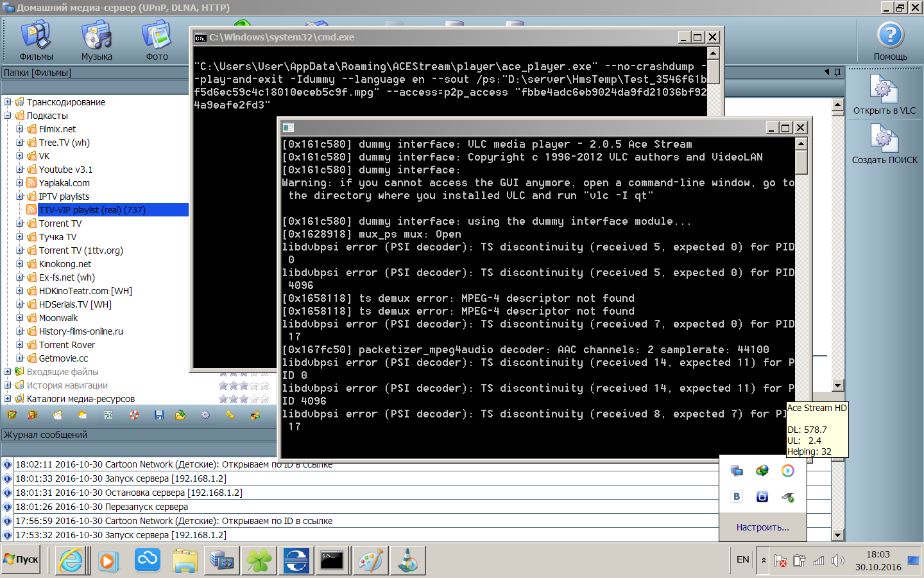Open the Фильмы (Movies) section
The height and width of the screenshot is (578, 924).
(x=36, y=40)
